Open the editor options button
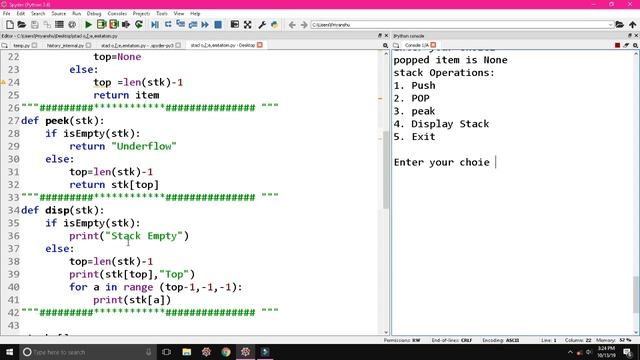This screenshot has height=360, width=640. (385, 45)
